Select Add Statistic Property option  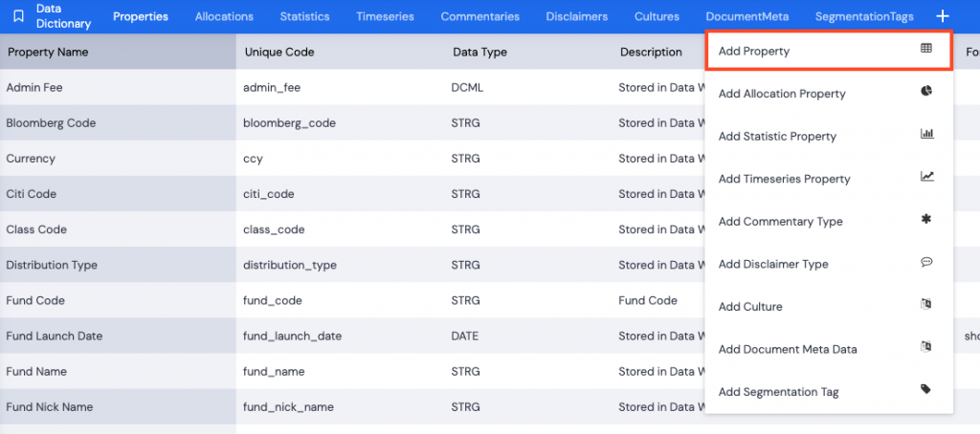click(x=829, y=136)
